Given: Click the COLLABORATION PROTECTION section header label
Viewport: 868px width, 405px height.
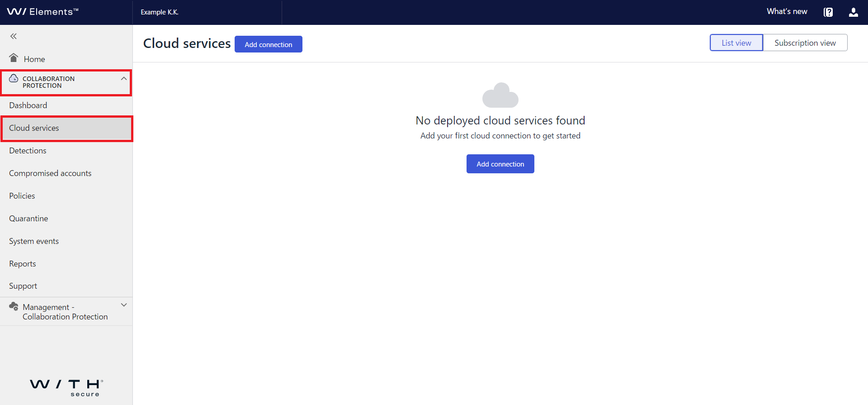Looking at the screenshot, I should pos(48,82).
